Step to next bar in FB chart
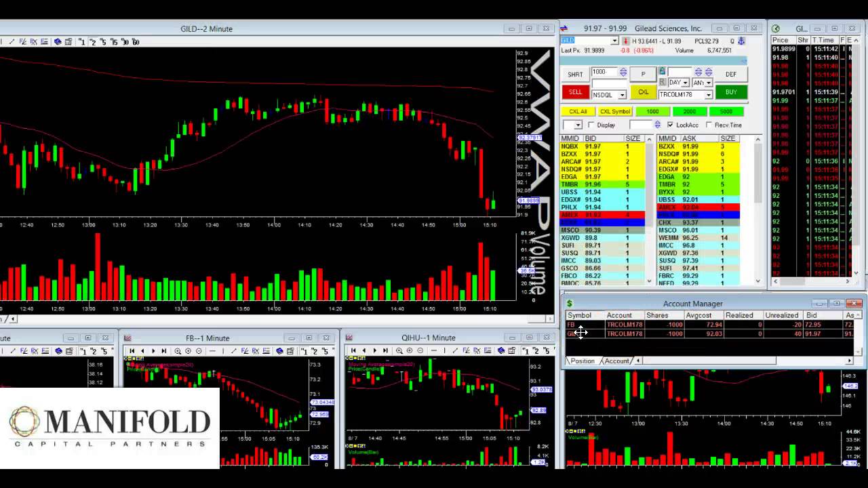 pyautogui.click(x=153, y=351)
